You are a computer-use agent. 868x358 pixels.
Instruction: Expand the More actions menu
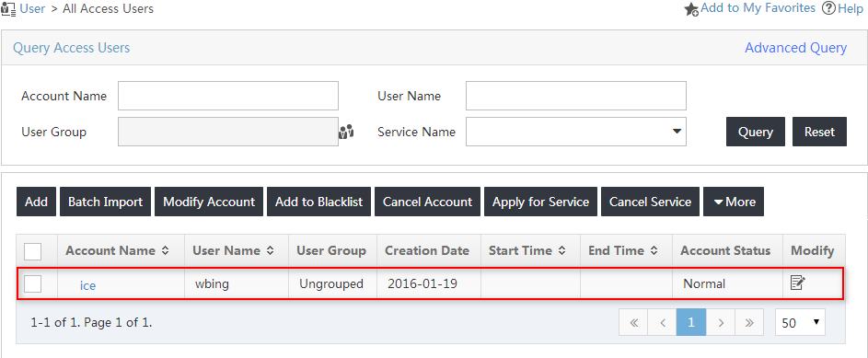734,202
